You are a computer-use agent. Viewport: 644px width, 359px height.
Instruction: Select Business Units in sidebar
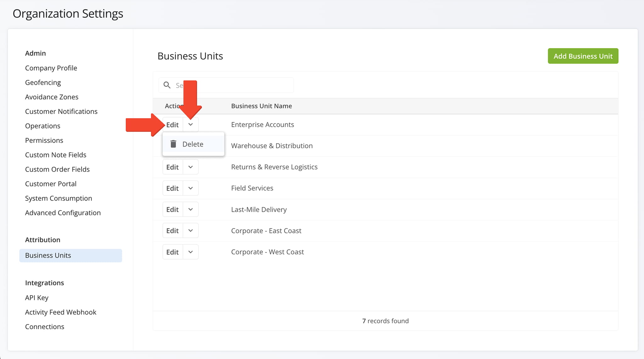(x=48, y=255)
